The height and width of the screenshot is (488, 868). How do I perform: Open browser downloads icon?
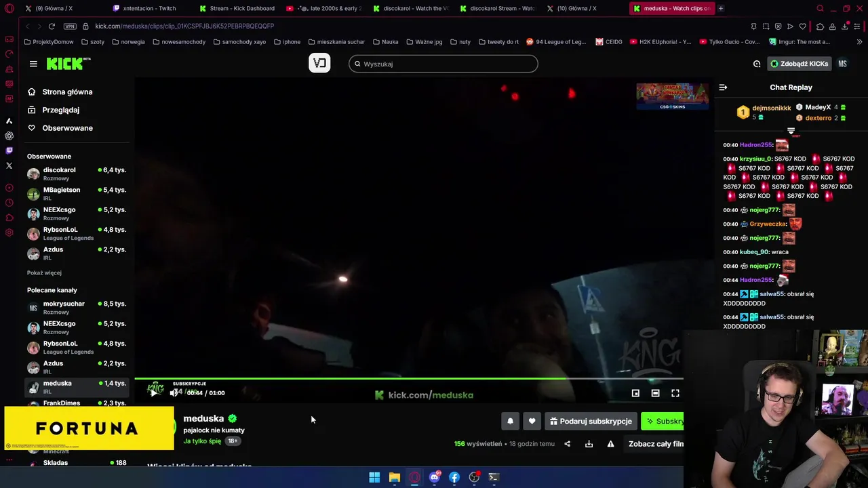[845, 26]
